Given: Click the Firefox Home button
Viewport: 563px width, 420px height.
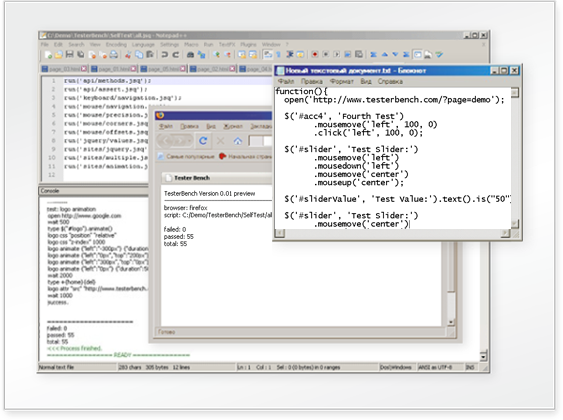Looking at the screenshot, I should click(x=238, y=141).
